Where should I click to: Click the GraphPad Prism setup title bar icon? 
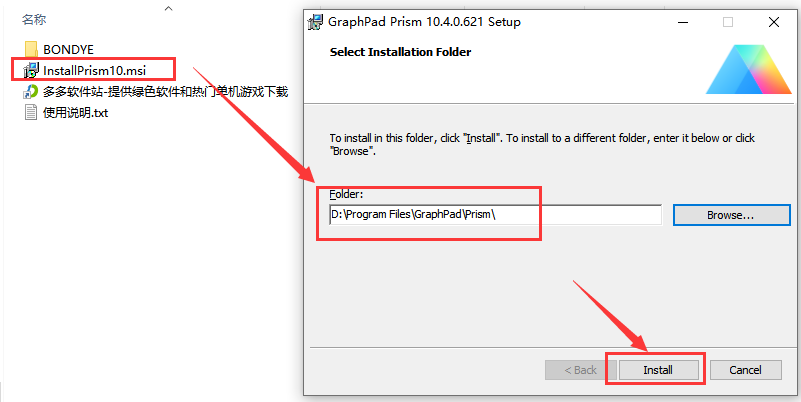pyautogui.click(x=316, y=21)
